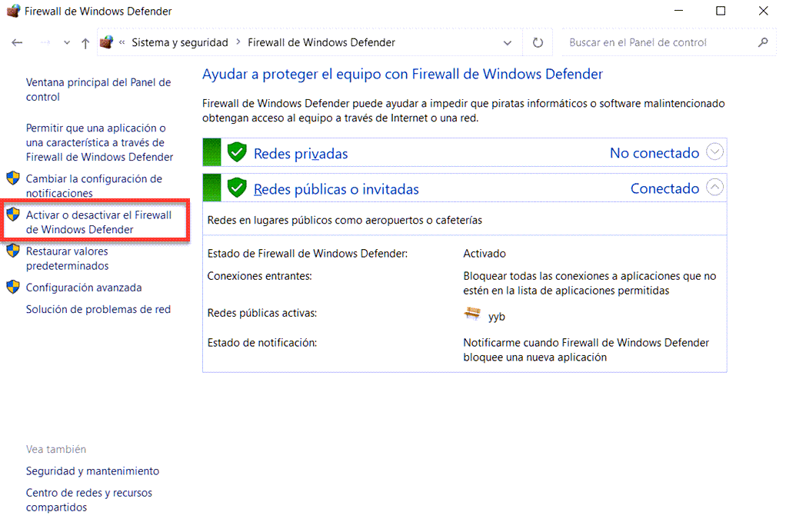Click the arrow after Sistema y seguridad
Image resolution: width=786 pixels, height=532 pixels.
238,42
